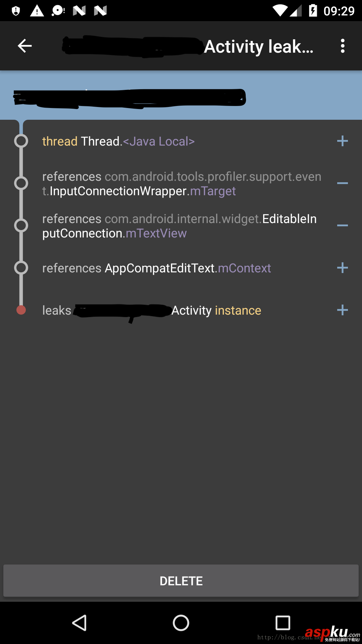Tap the back arrow in the toolbar
362x644 pixels.
25,46
